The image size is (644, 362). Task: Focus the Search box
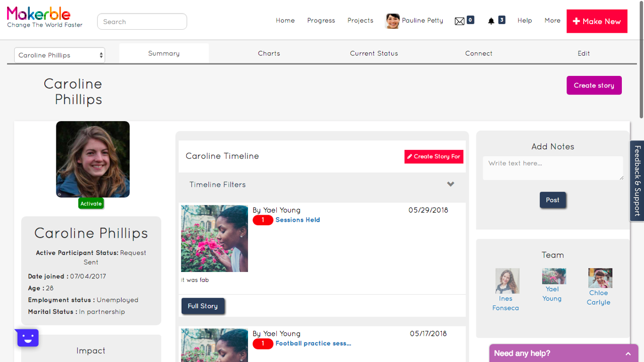pos(142,22)
